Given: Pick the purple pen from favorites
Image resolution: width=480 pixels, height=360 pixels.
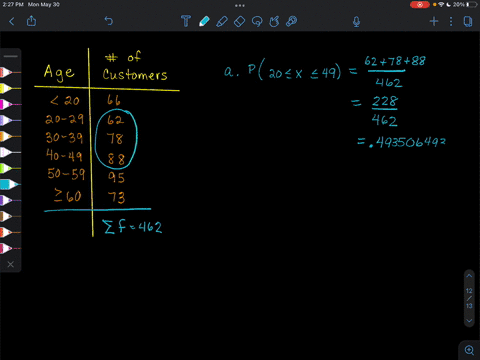Looking at the screenshot, I should click(10, 200).
